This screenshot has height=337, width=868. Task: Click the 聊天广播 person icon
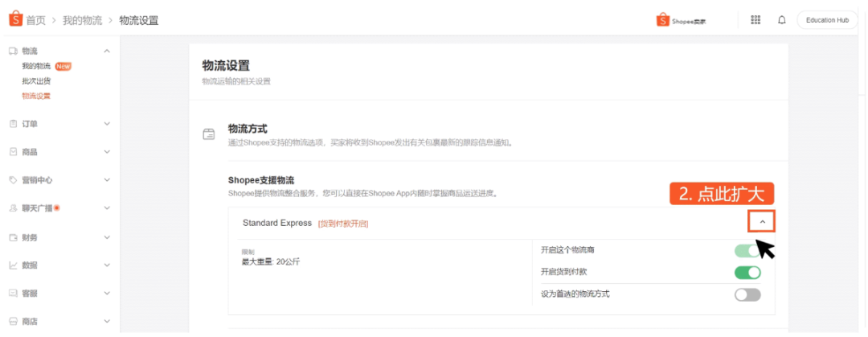click(14, 208)
